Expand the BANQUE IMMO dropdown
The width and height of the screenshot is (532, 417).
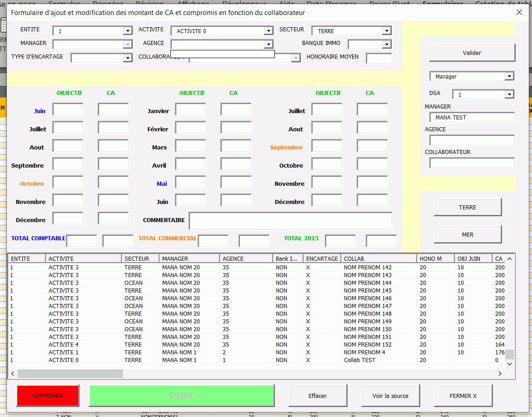[387, 45]
